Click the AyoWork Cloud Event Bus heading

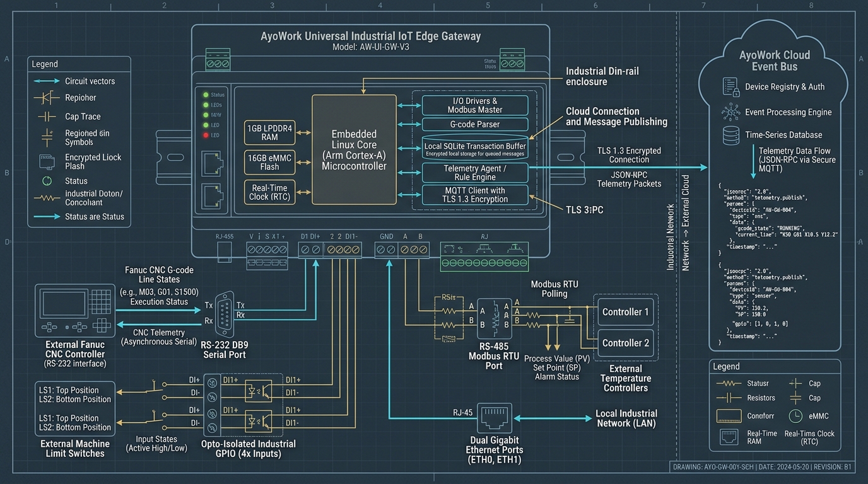coord(775,60)
